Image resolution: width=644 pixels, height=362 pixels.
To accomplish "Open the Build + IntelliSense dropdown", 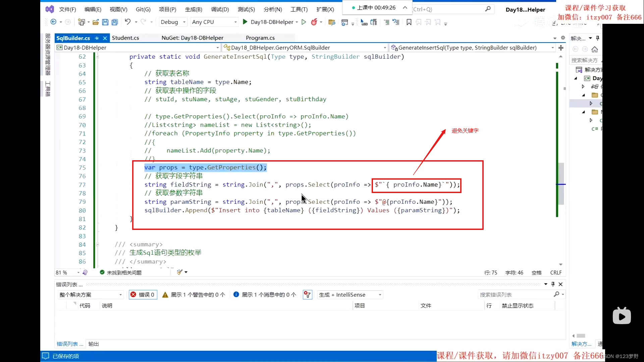I will [350, 295].
